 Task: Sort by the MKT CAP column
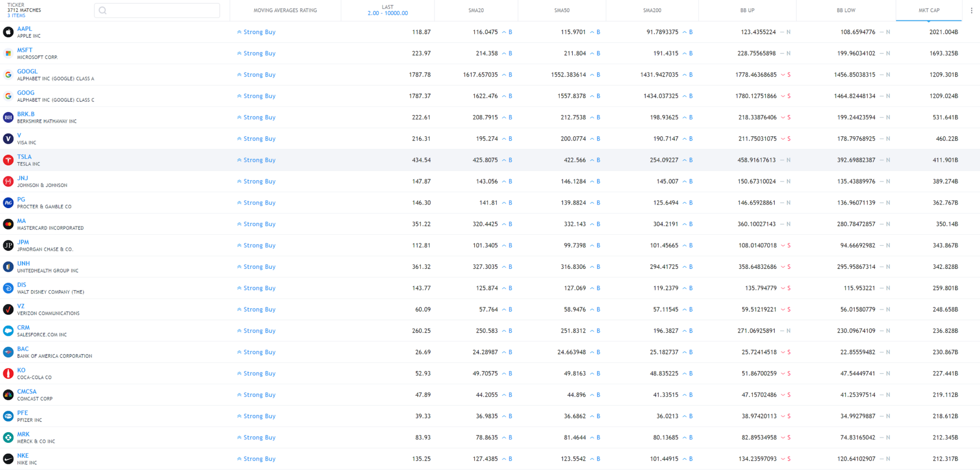(x=929, y=11)
